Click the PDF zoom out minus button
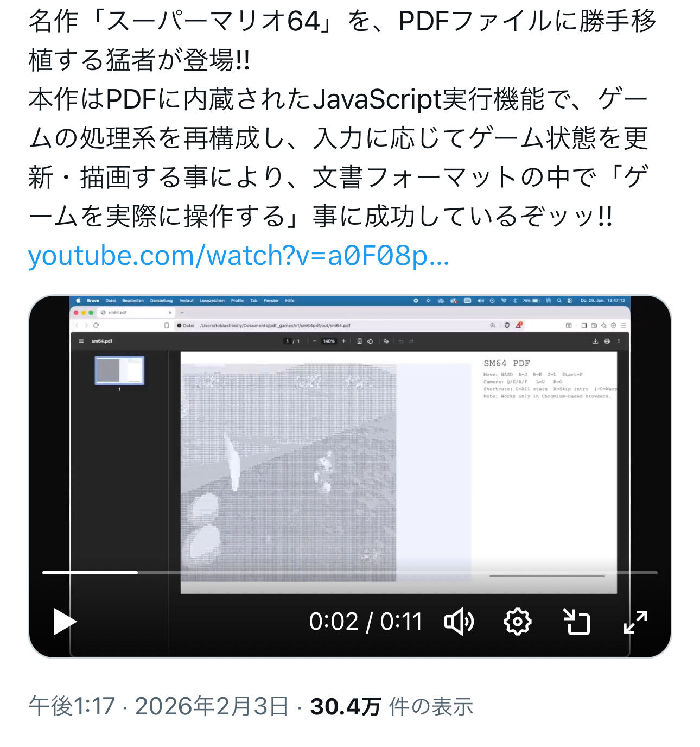The image size is (700, 747). point(314,341)
